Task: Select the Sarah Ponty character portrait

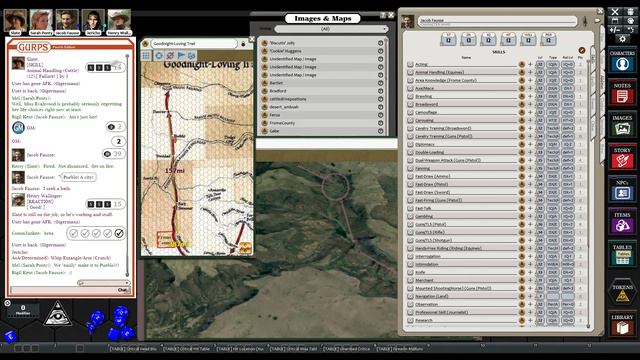Action: pos(41,20)
